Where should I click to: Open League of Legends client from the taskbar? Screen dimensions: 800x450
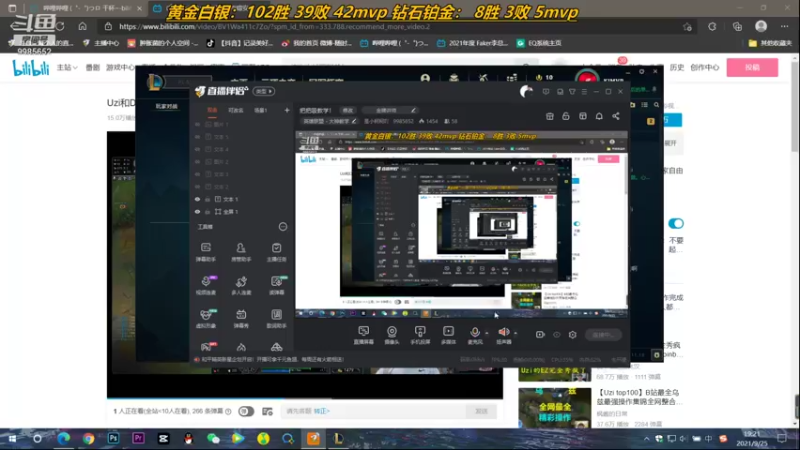[x=338, y=439]
